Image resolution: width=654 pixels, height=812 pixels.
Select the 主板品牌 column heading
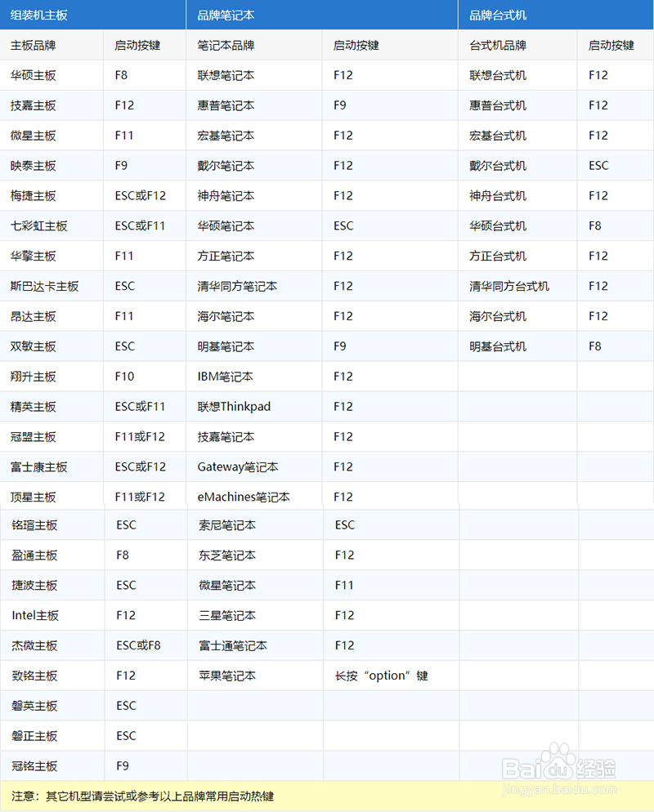pos(34,45)
